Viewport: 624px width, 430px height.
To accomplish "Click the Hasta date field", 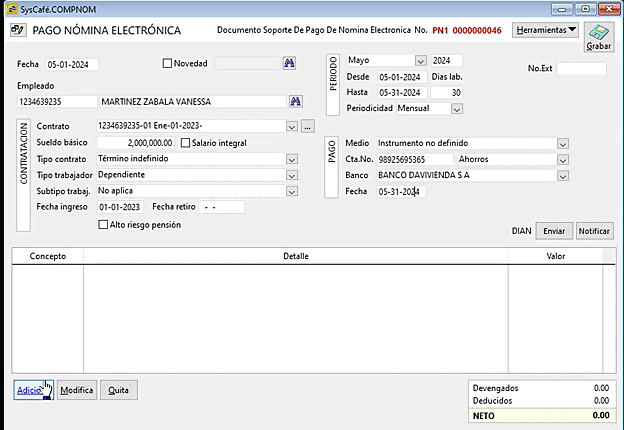I will point(402,93).
